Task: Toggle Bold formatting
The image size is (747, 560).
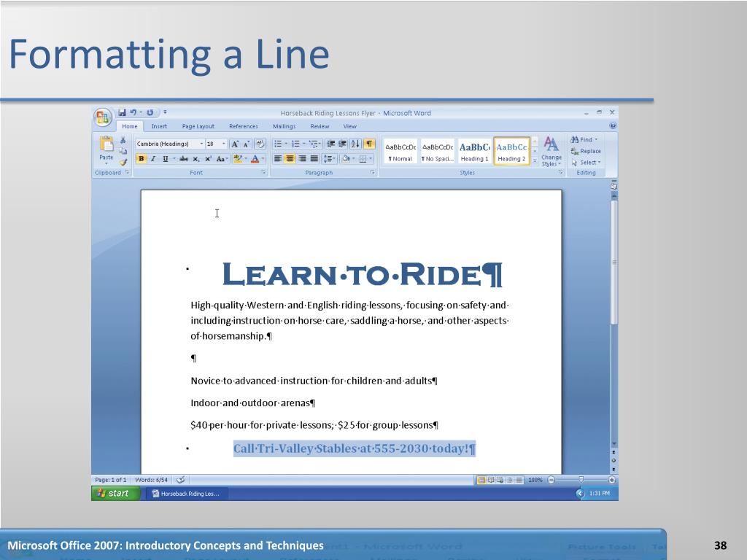Action: (141, 158)
